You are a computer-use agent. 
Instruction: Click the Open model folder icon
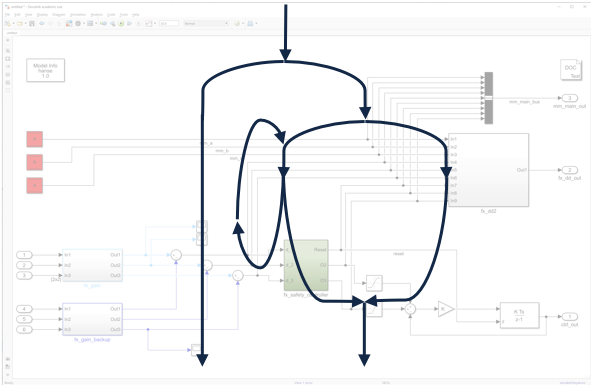(x=20, y=23)
